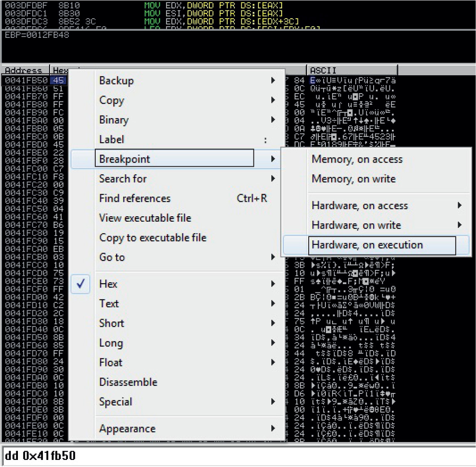
Task: Choose Find references in the context menu
Action: [178, 198]
